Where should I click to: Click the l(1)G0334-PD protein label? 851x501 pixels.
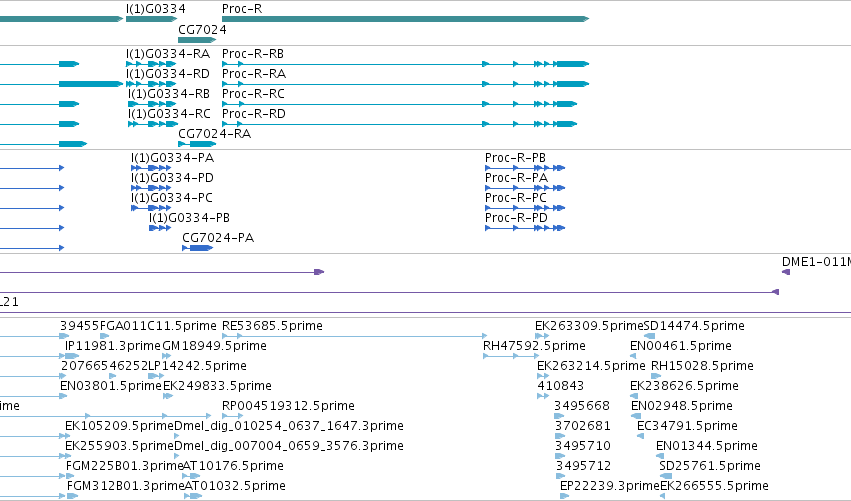[173, 178]
